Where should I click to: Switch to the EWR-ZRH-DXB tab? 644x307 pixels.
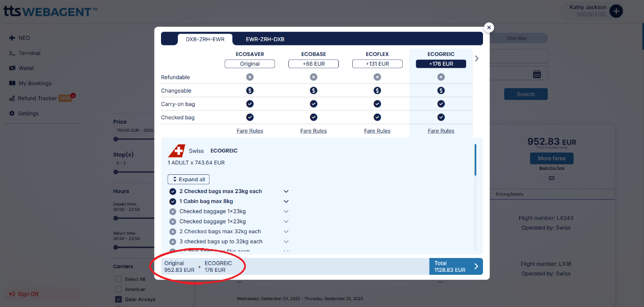265,39
